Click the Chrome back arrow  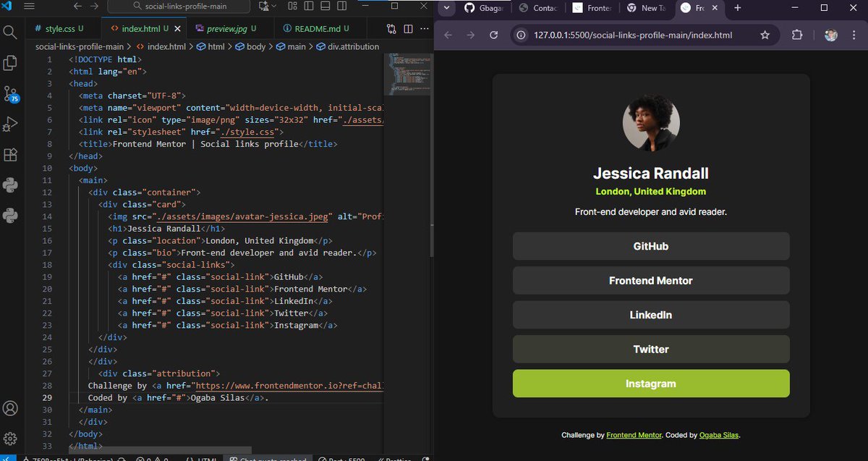tap(448, 35)
